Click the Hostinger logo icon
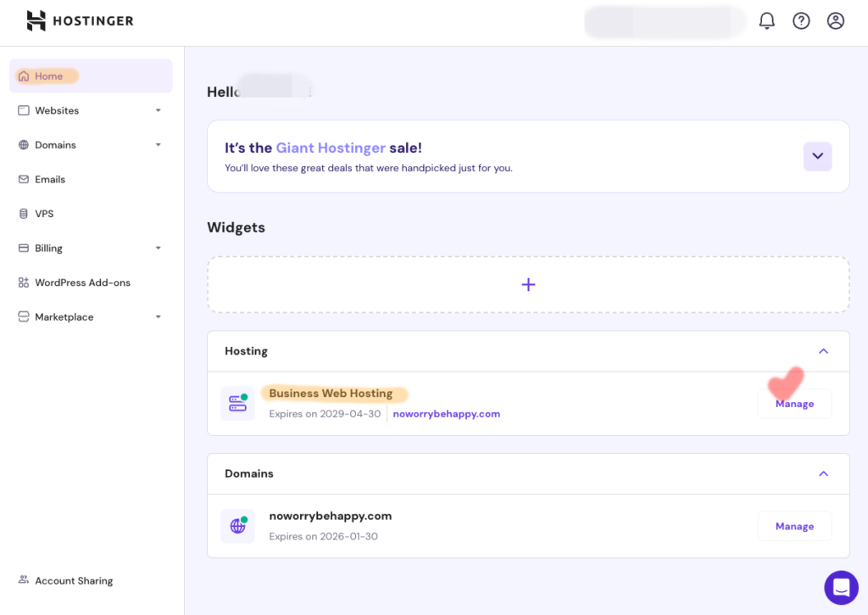 coord(36,21)
